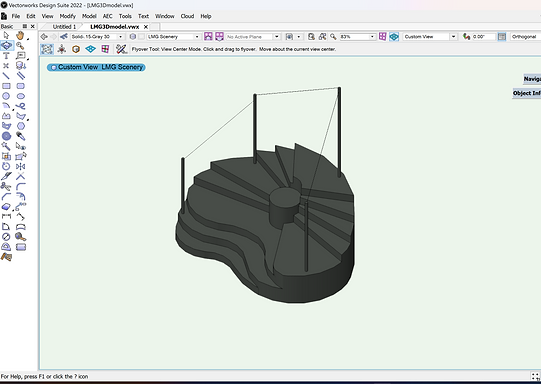
Task: Select the Circle tool
Action: tap(6, 96)
